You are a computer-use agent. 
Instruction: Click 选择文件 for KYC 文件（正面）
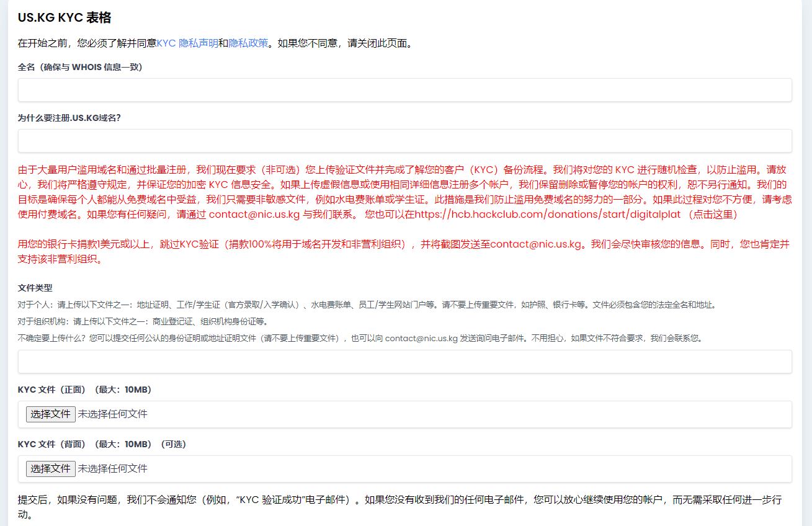[x=51, y=414]
